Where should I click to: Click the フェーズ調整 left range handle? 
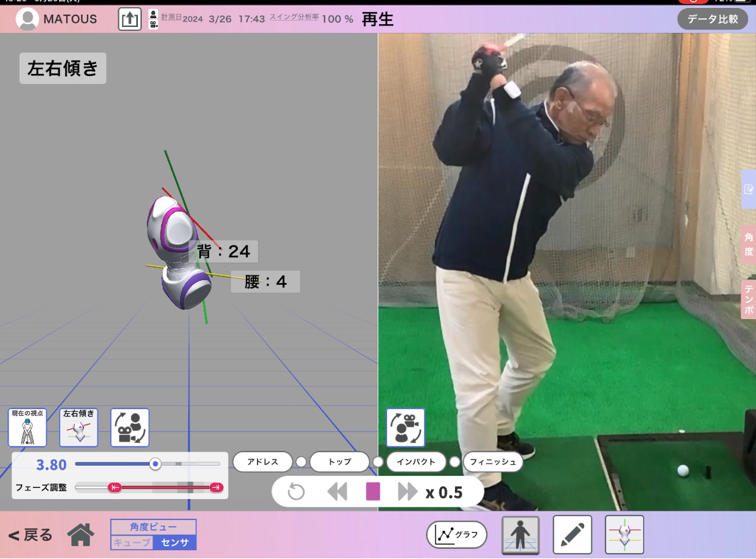[x=114, y=488]
